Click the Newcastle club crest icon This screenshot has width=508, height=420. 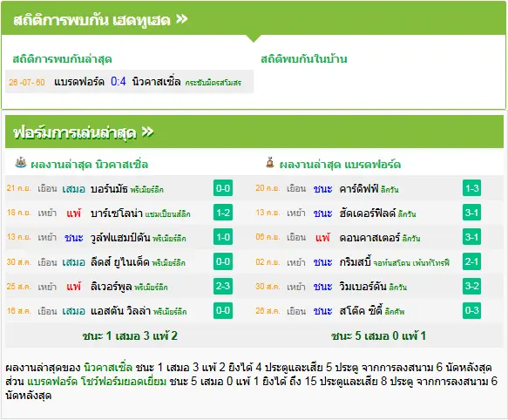tap(21, 163)
